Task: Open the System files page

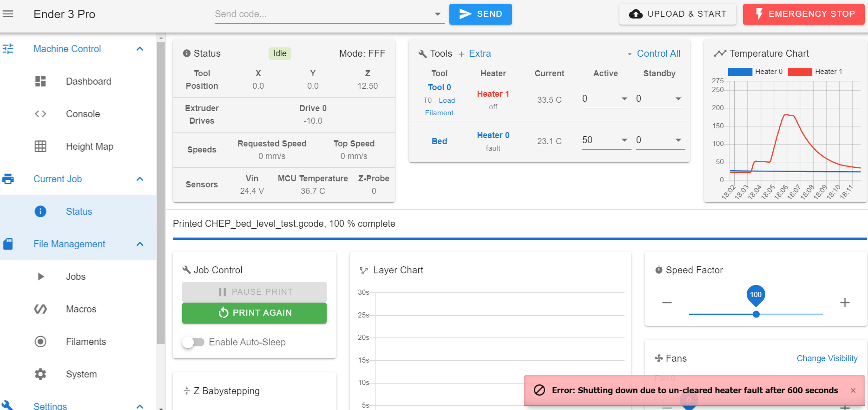Action: point(81,374)
